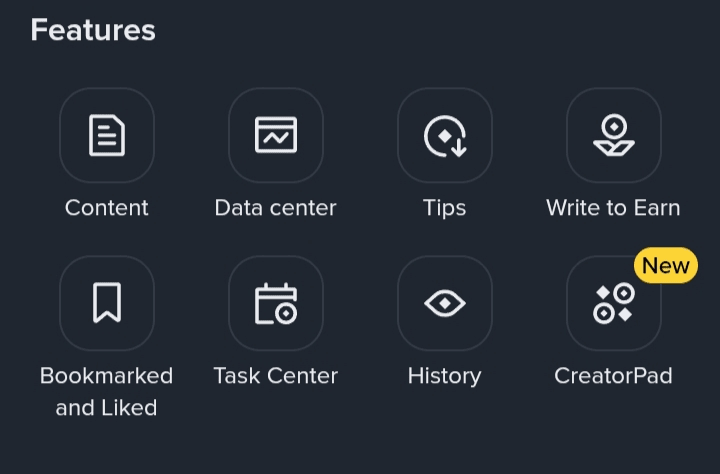Open the Bookmarked and Liked bookmark icon
Screen dimensions: 720x474
pos(107,303)
